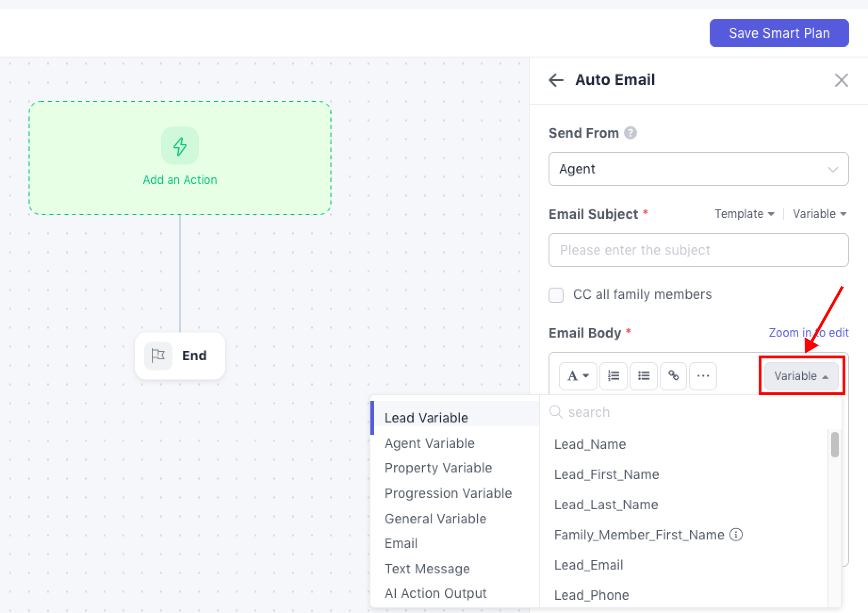868x613 pixels.
Task: Click the info icon next to Family_Member_First_Name
Action: [736, 535]
